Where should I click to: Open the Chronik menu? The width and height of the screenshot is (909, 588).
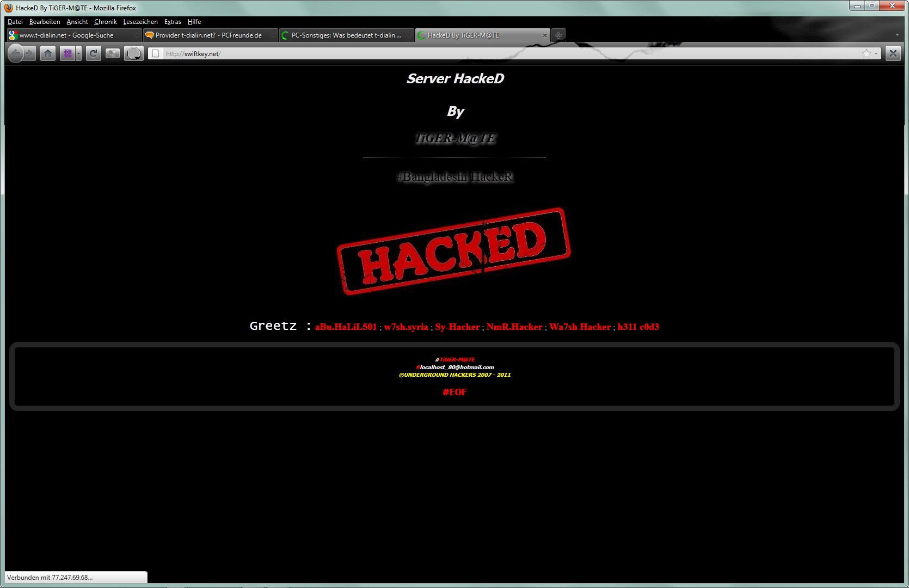click(106, 22)
